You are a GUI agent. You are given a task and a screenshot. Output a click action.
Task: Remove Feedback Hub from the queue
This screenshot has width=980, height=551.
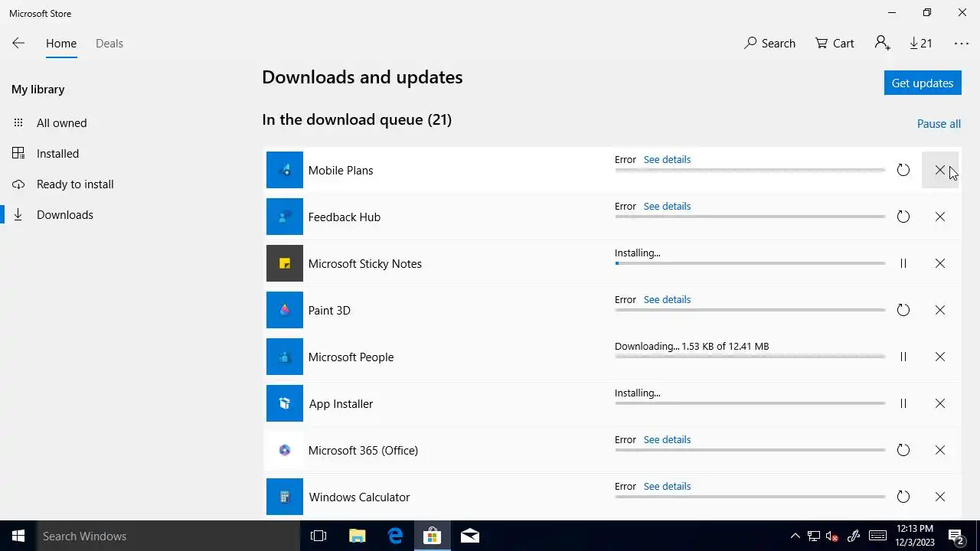[x=940, y=217]
